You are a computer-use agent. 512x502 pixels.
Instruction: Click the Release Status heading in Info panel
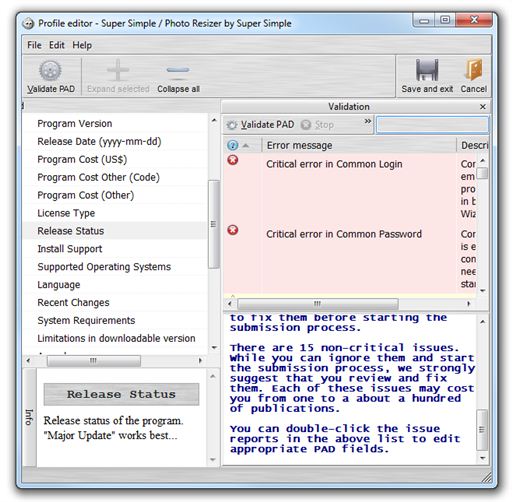click(x=121, y=394)
